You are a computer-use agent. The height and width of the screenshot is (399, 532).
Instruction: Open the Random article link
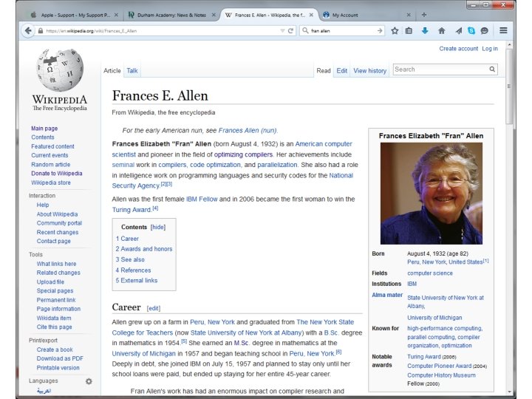pyautogui.click(x=50, y=164)
